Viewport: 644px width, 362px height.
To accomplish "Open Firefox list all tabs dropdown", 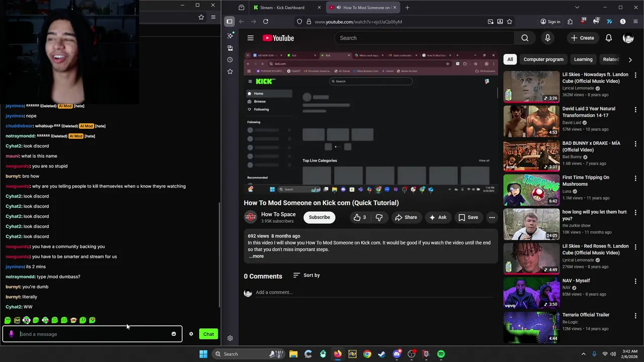I will (x=577, y=8).
